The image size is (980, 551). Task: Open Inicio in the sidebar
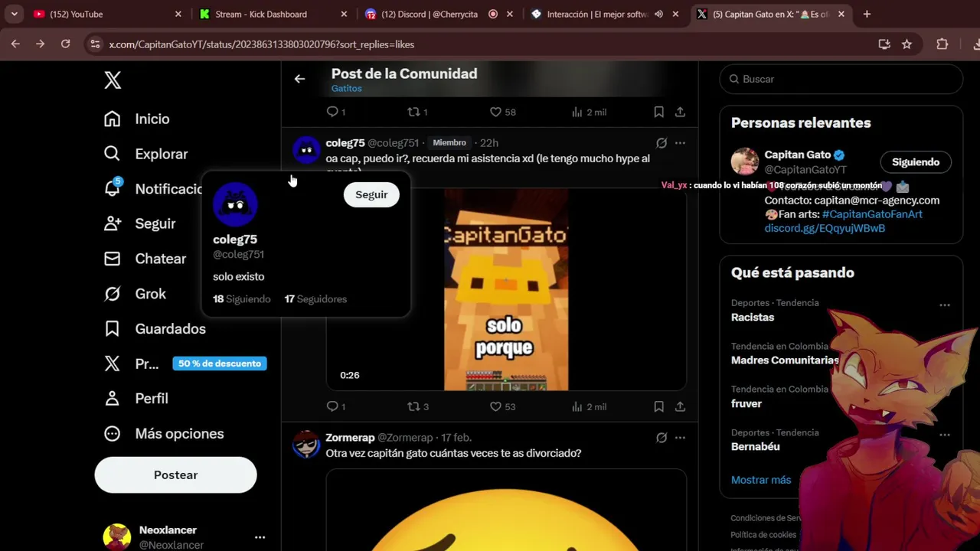137,119
